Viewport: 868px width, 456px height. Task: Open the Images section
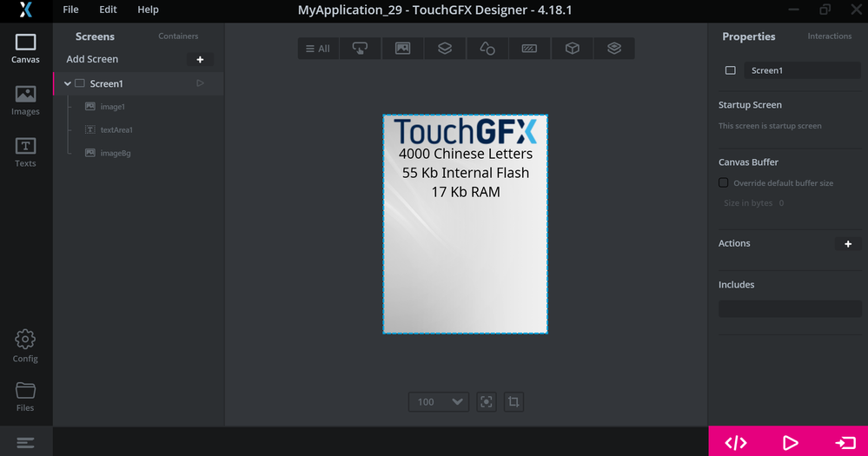(25, 101)
